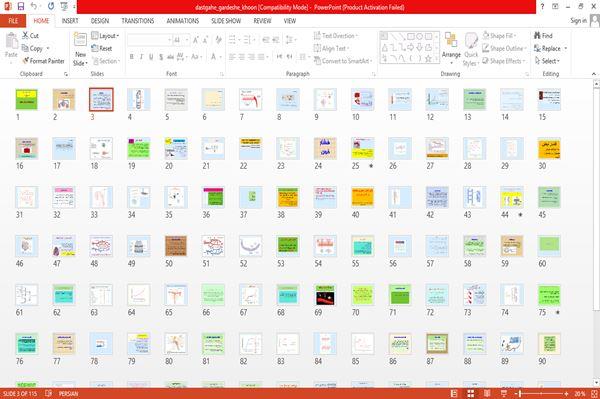
Task: Open the Shape Fill dropdown
Action: (500, 36)
